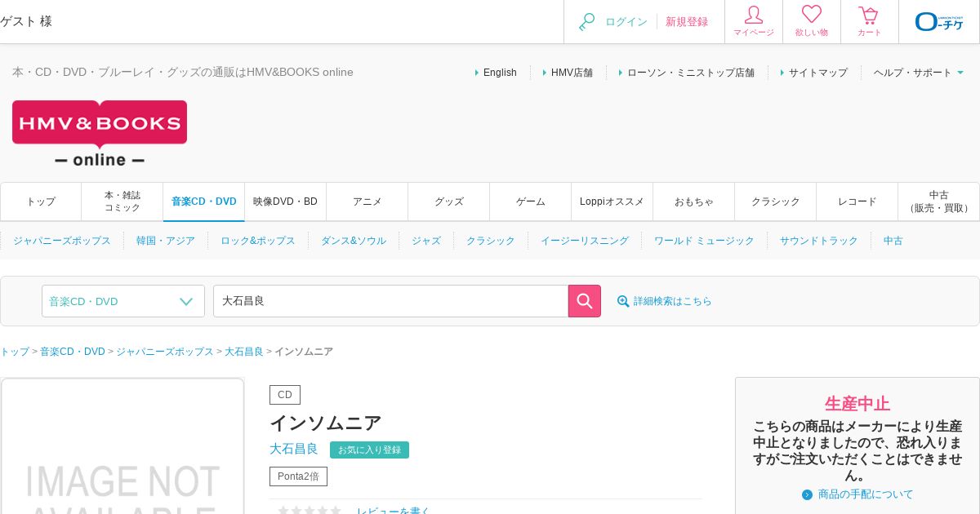Screen dimensions: 980x514
Task: Click the お気に入り登録 button
Action: point(369,450)
